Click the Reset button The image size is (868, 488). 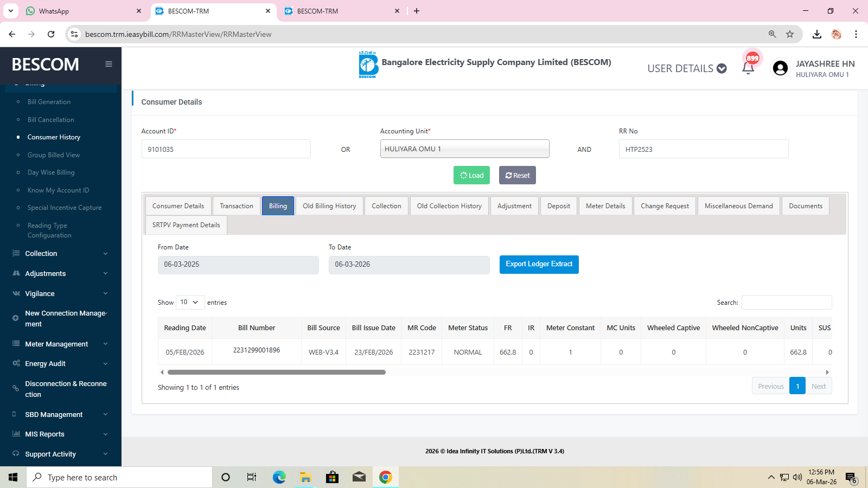pyautogui.click(x=518, y=175)
